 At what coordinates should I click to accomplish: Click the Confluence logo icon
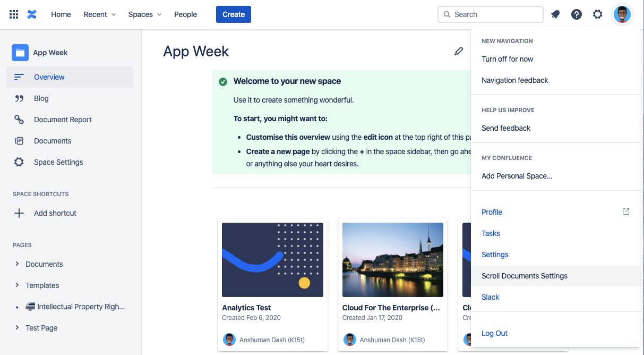coord(32,14)
